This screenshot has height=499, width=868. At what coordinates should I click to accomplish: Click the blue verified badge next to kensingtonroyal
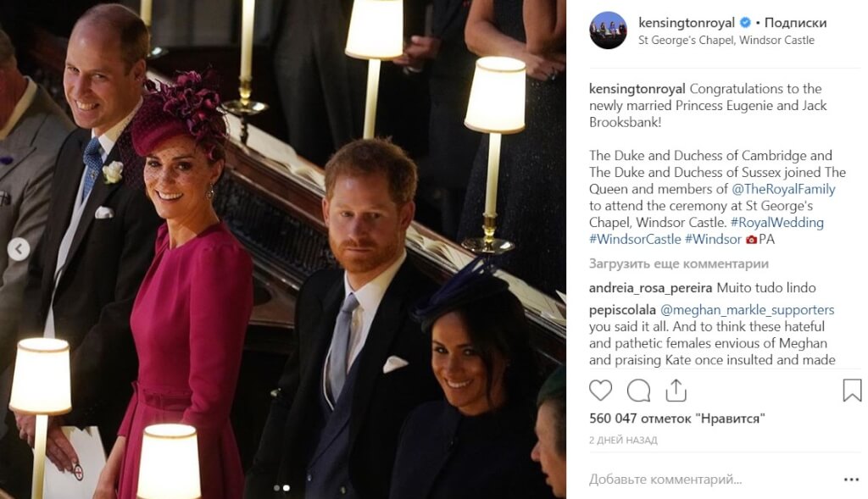tap(745, 23)
